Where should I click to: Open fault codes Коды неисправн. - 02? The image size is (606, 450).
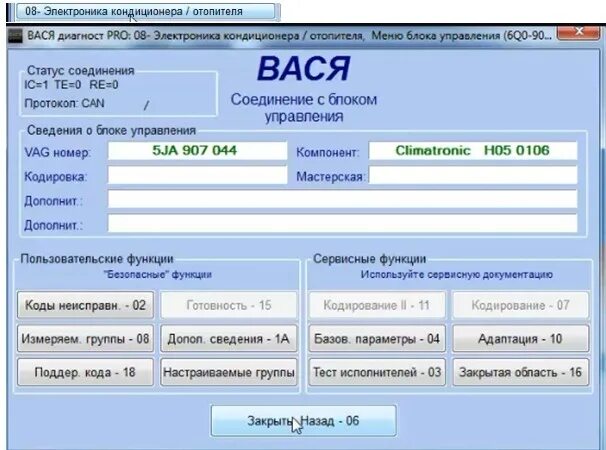[85, 305]
